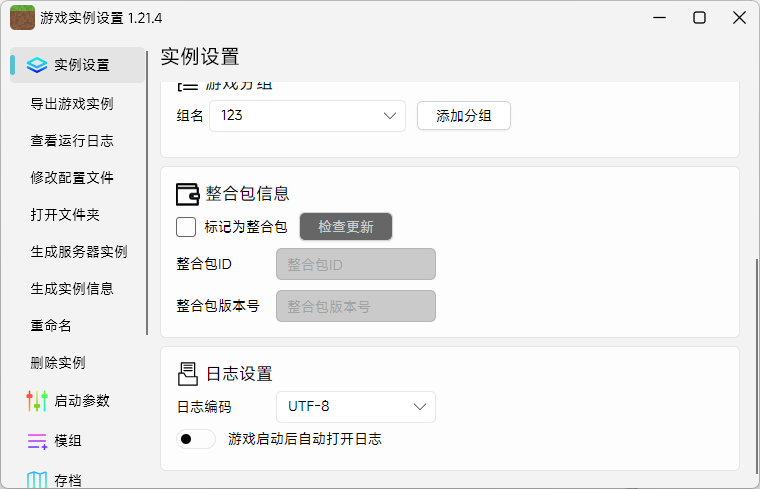Click the 整合包版本号 input field
This screenshot has width=760, height=489.
(x=355, y=307)
